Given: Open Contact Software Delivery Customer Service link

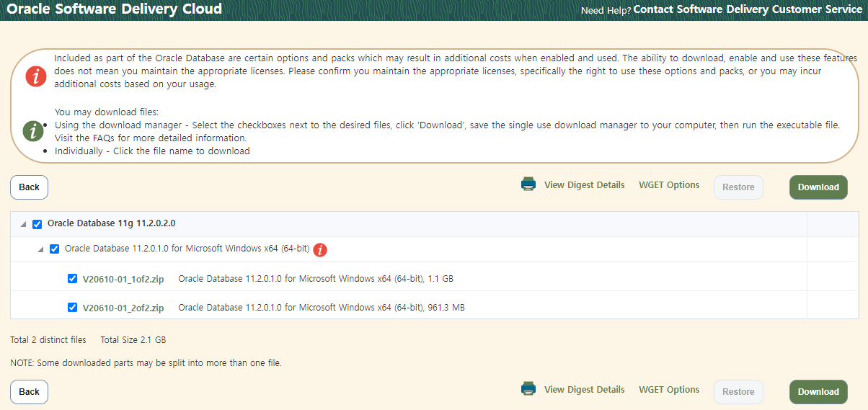Looking at the screenshot, I should pyautogui.click(x=748, y=10).
